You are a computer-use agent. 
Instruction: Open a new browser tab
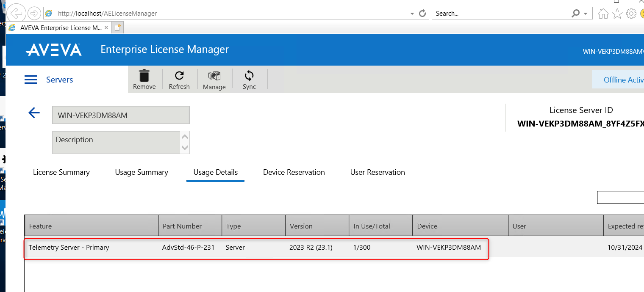point(118,28)
